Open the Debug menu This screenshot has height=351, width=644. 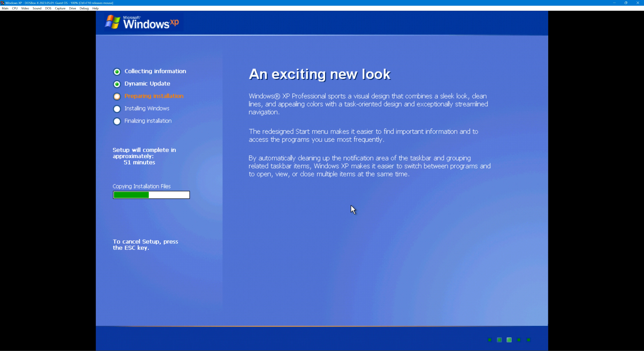coord(84,8)
